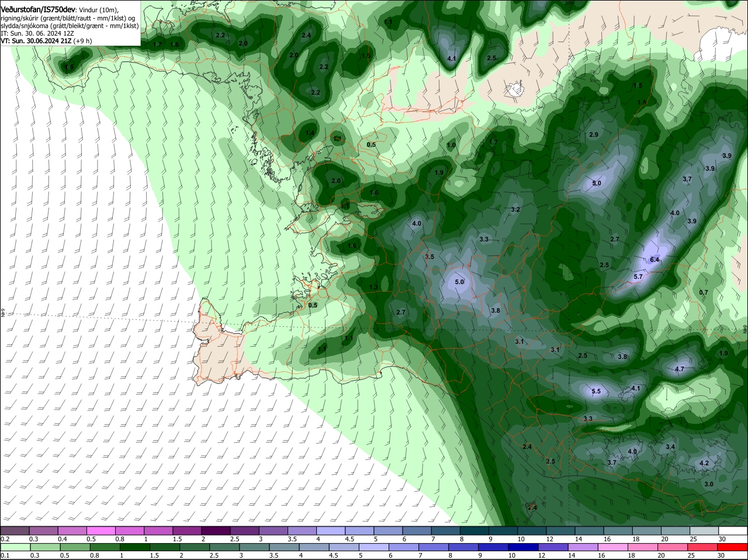The image size is (748, 560).
Task: Pick the pale pink 16 swatch in rain legend
Action: tap(614, 548)
